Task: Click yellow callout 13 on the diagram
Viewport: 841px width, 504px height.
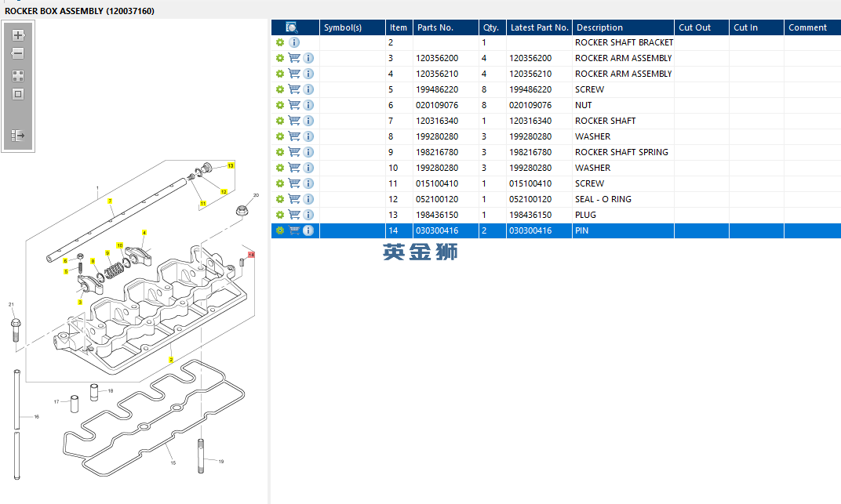Action: [x=231, y=166]
